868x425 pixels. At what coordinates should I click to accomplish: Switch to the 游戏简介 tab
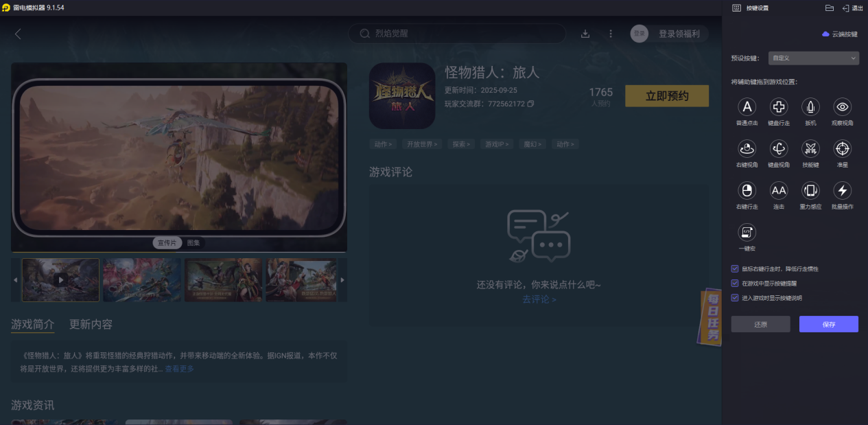point(32,324)
